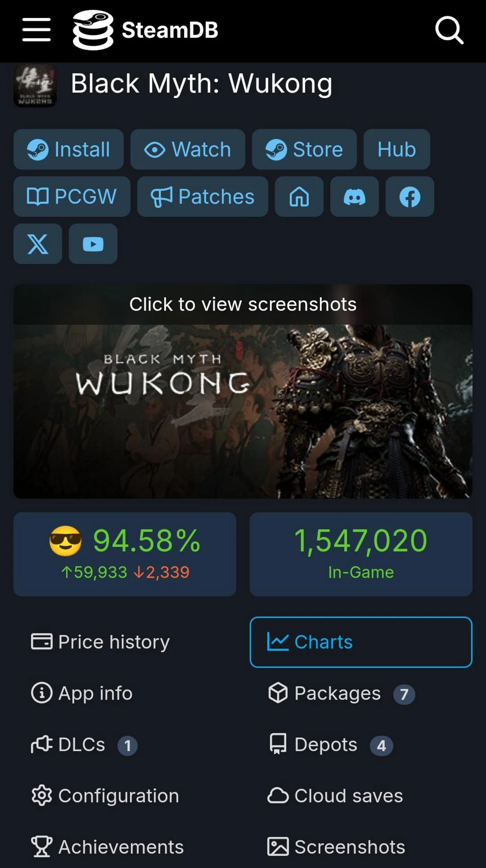View the Patches list
The image size is (486, 868).
tap(203, 197)
